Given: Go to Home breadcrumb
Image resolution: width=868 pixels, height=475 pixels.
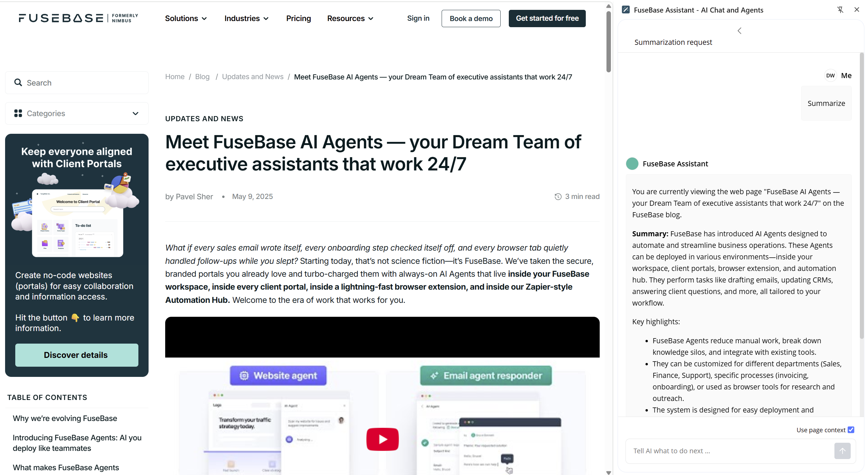Looking at the screenshot, I should tap(175, 77).
